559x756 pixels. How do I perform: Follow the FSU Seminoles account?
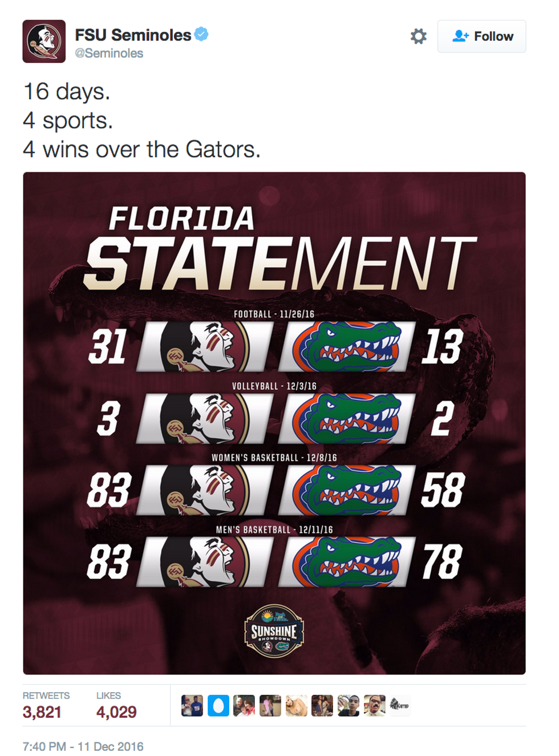pos(481,37)
